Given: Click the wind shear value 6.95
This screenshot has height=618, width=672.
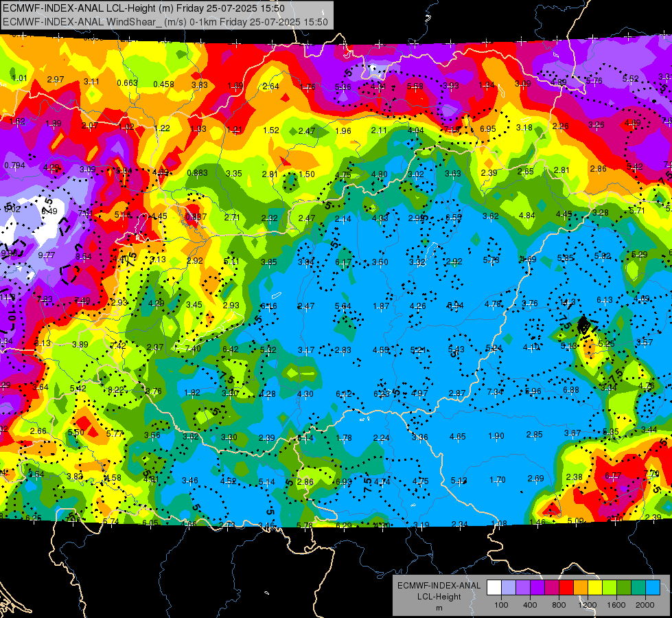Looking at the screenshot, I should pyautogui.click(x=488, y=128).
